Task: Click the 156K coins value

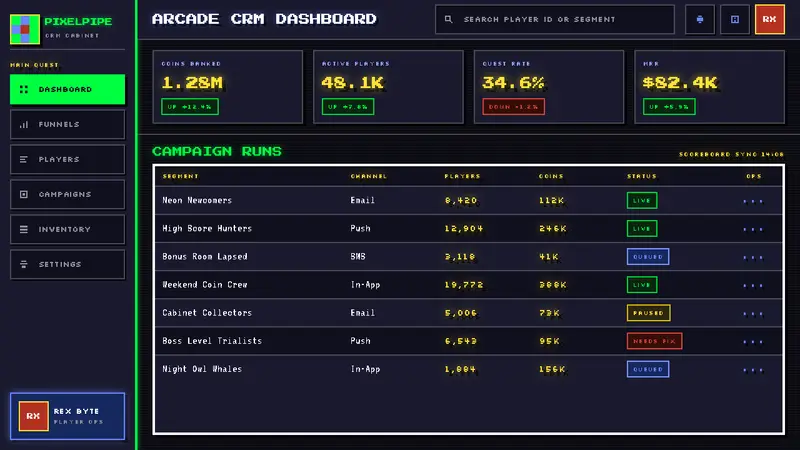Action: tap(552, 369)
